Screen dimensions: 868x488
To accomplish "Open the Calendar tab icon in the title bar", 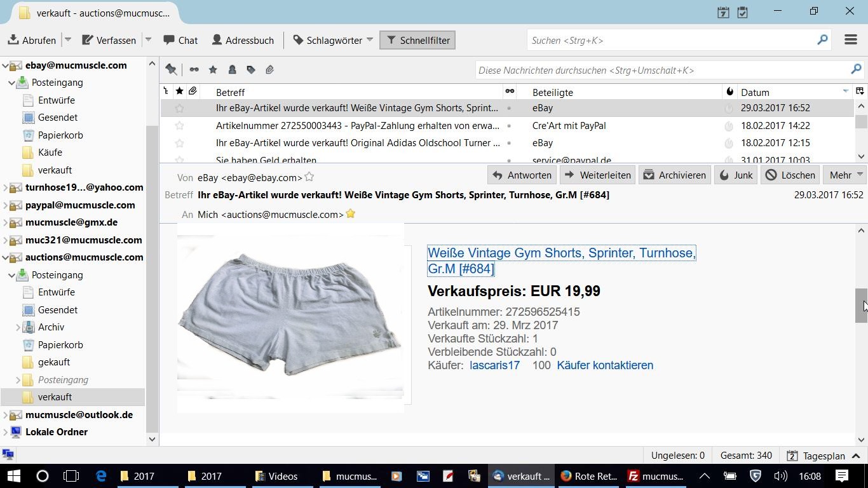I will (723, 12).
